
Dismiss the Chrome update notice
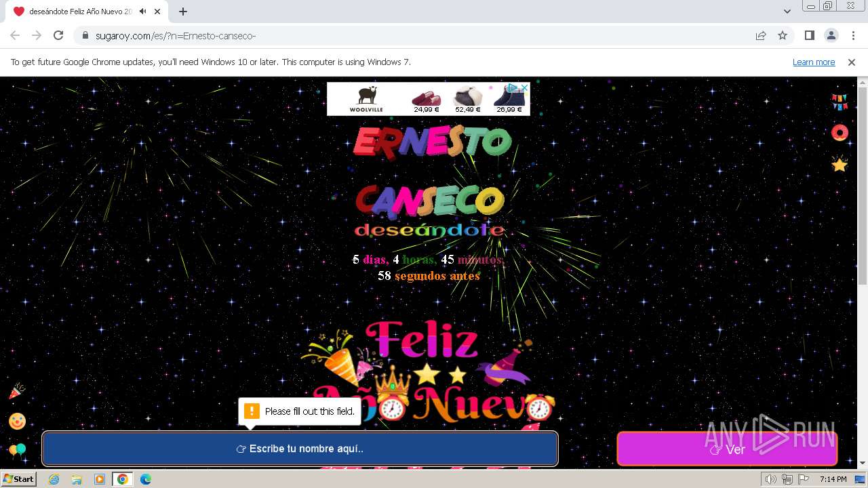click(x=852, y=62)
